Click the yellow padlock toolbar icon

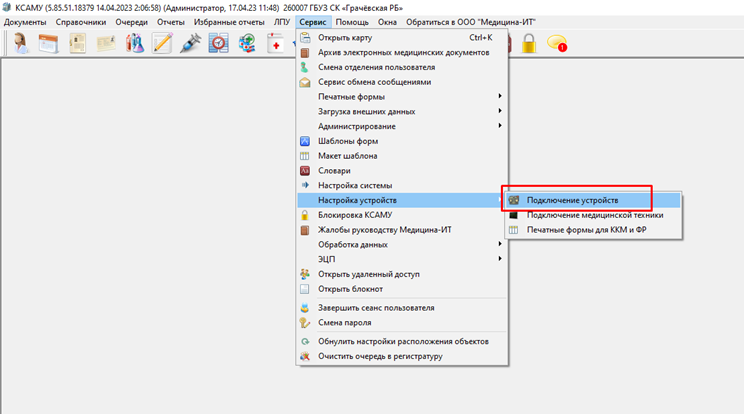pos(529,43)
